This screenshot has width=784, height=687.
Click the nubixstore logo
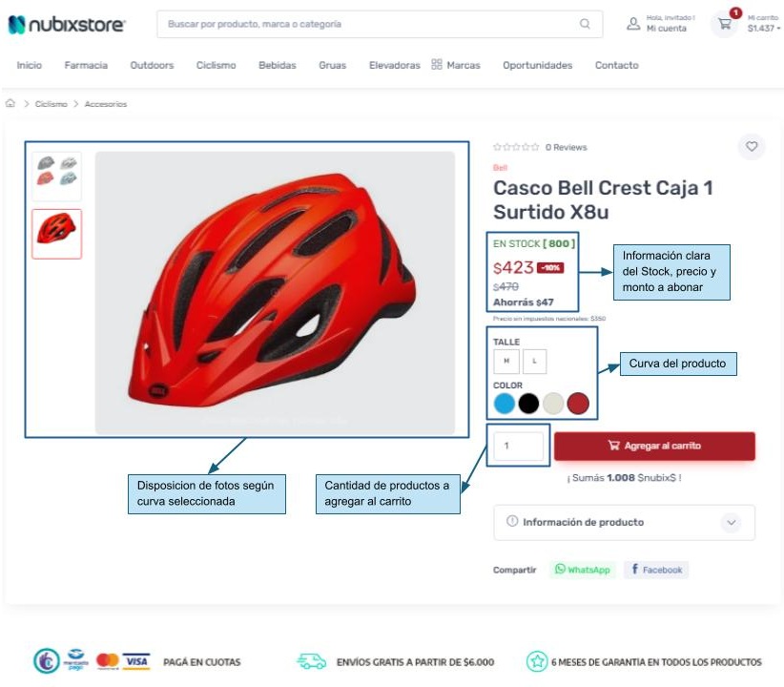(67, 25)
